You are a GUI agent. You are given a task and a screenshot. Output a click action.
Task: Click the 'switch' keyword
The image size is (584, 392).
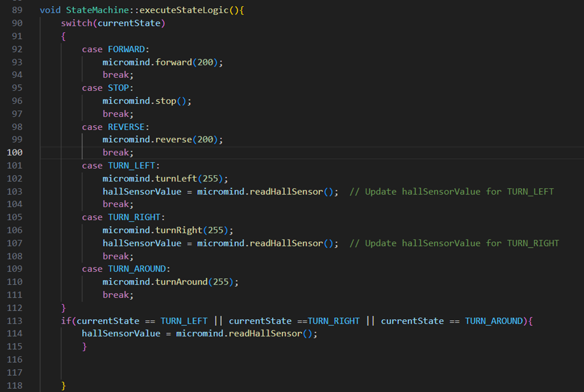tap(77, 23)
